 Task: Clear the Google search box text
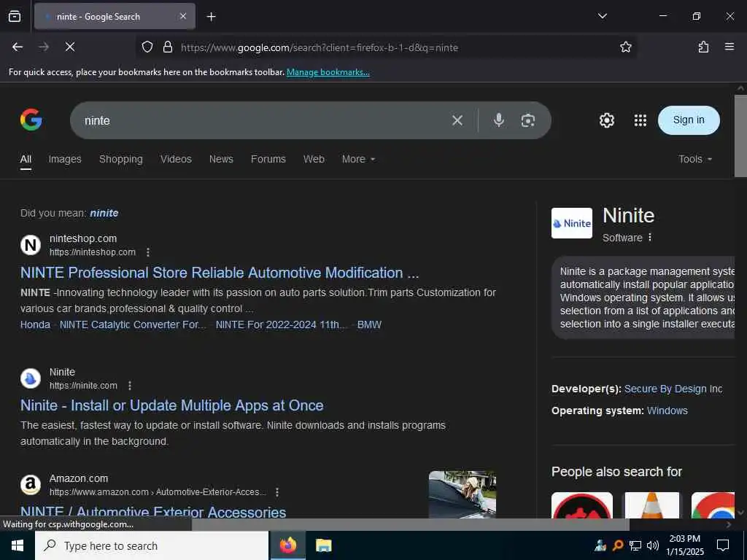coord(457,120)
